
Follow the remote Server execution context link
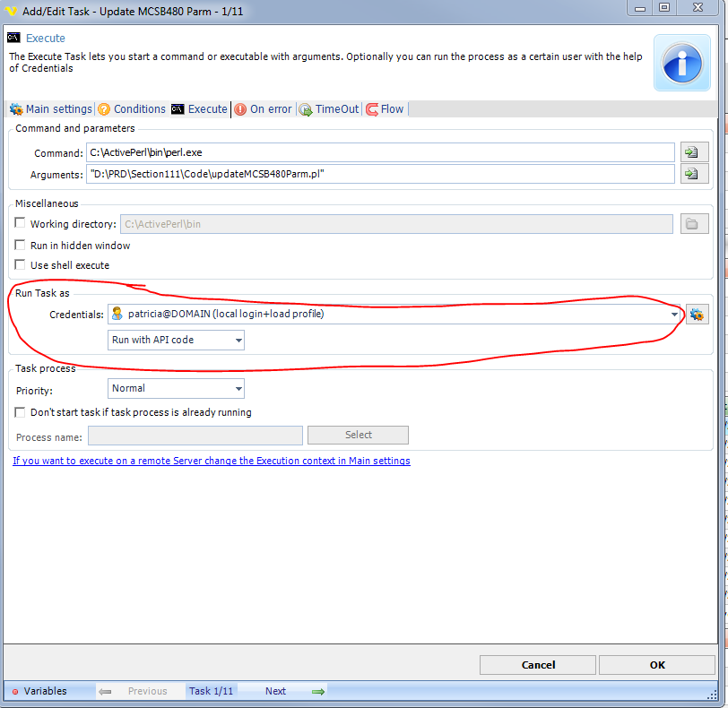coord(212,461)
